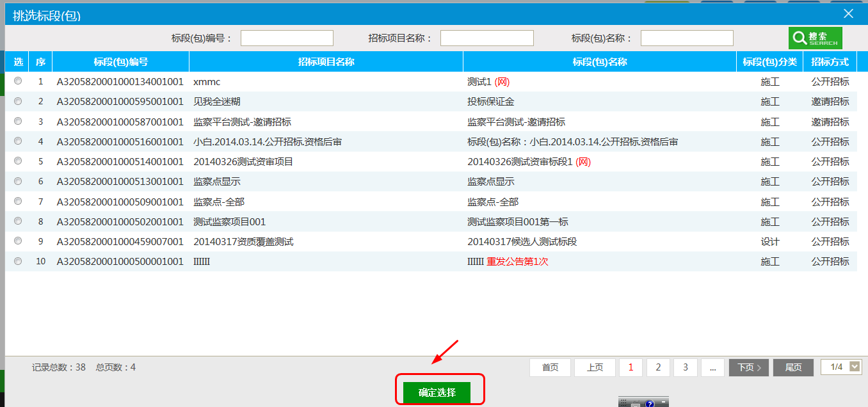Select radio button for row 1 xmmc
This screenshot has width=868, height=407.
[x=18, y=81]
